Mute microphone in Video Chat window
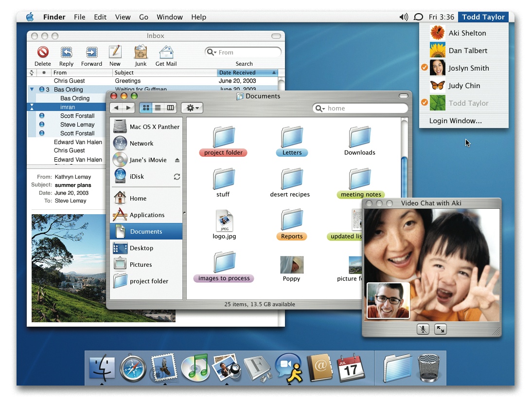Viewport: 532px width, 406px height. coord(423,329)
